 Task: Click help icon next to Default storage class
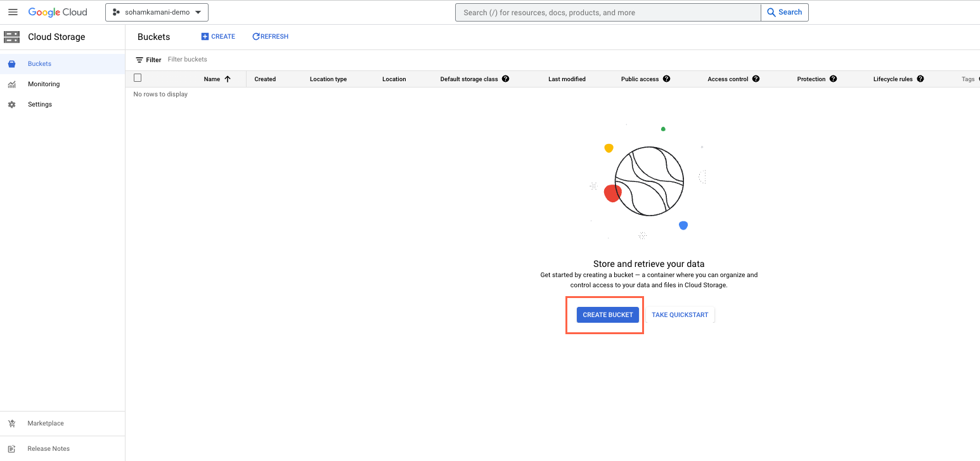coord(505,79)
